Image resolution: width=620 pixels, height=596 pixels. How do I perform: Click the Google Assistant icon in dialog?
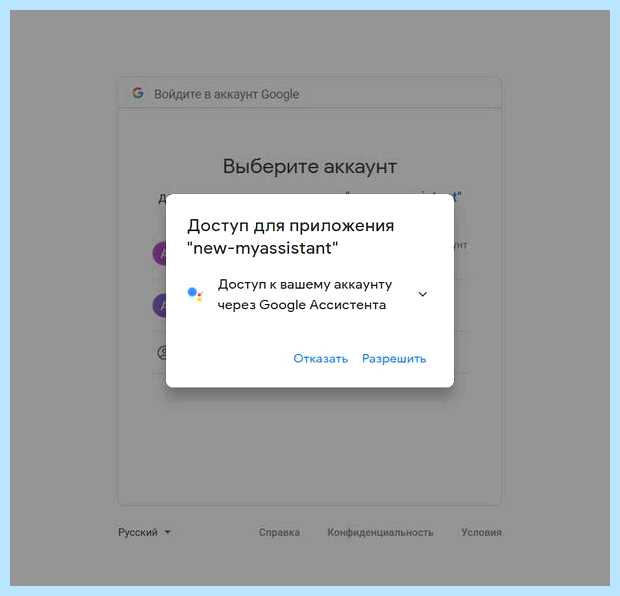pos(195,294)
